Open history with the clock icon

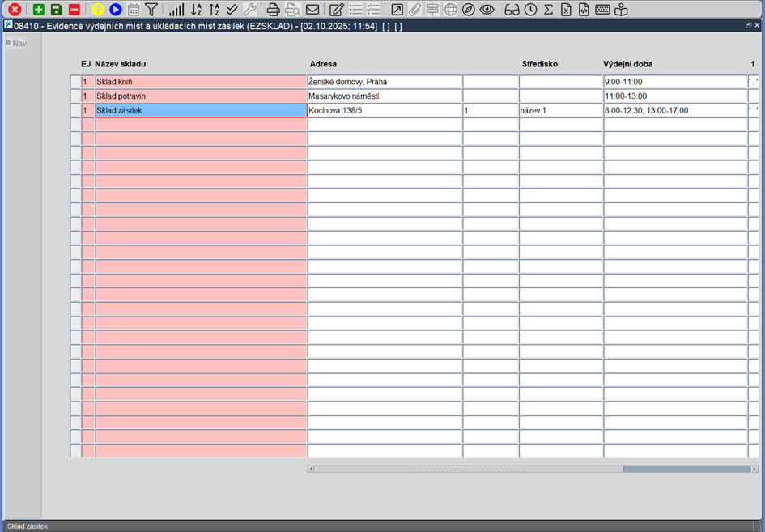(x=531, y=9)
